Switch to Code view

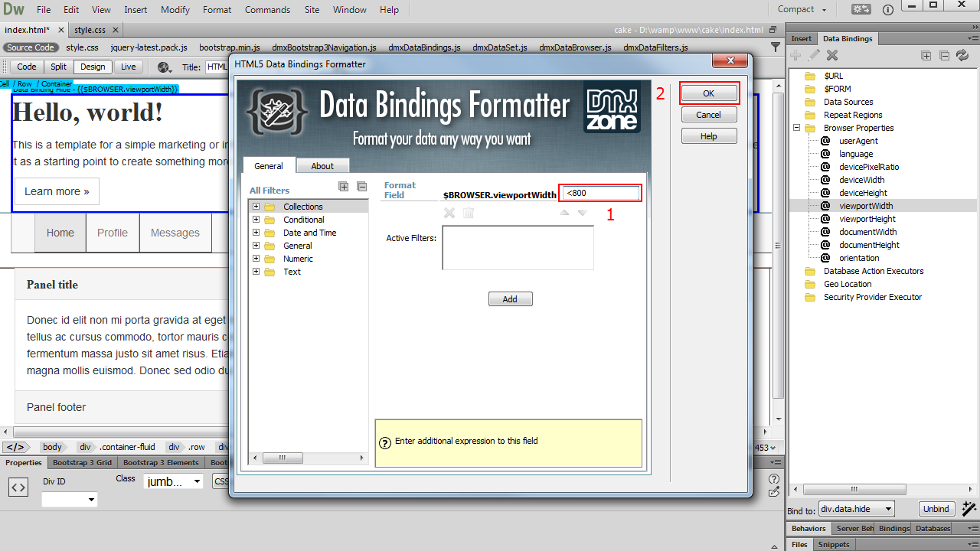click(27, 67)
